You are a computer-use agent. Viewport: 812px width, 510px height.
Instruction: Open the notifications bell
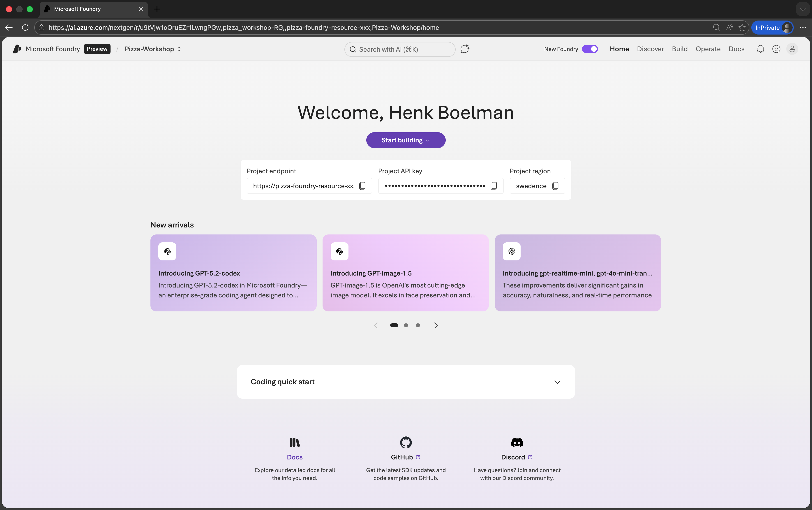click(760, 49)
